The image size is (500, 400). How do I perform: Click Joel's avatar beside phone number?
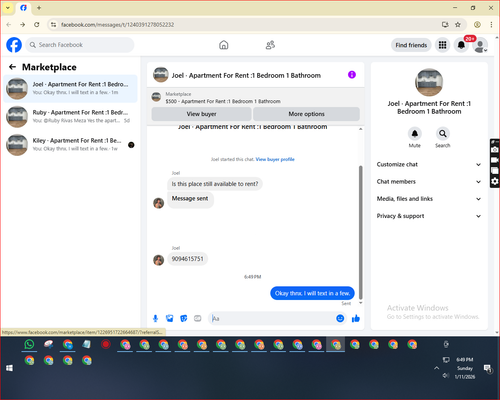coord(158,260)
